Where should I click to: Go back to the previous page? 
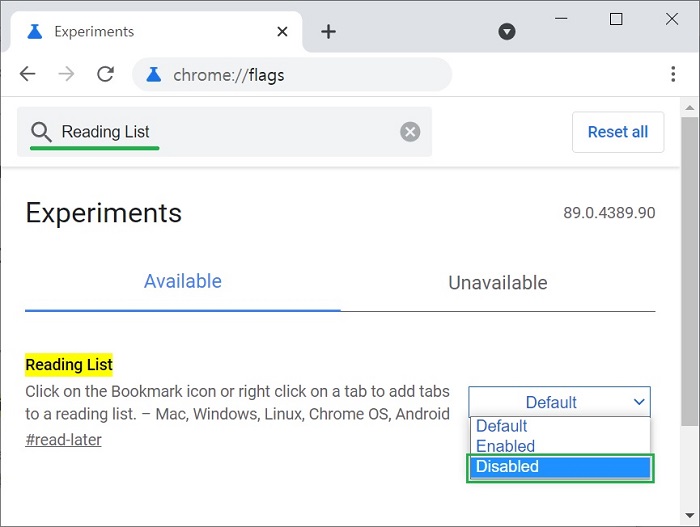(x=28, y=74)
